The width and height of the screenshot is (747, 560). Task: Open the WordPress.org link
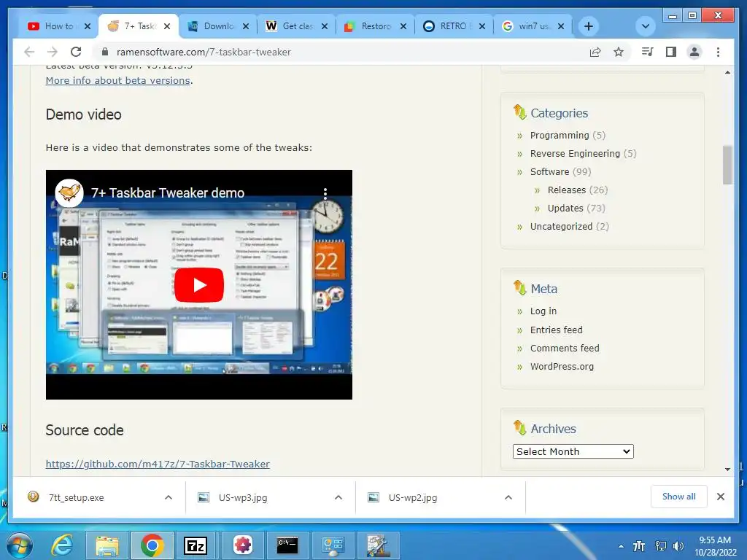coord(562,366)
